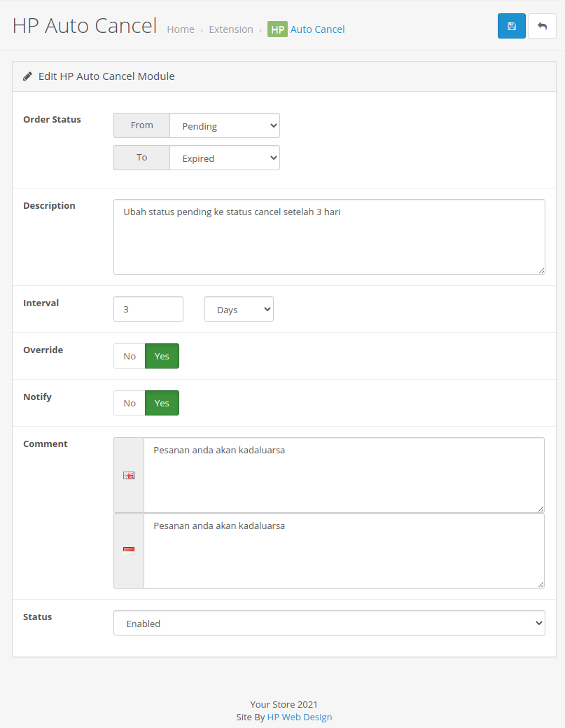Open the To order status dropdown
This screenshot has height=728, width=565.
(224, 158)
